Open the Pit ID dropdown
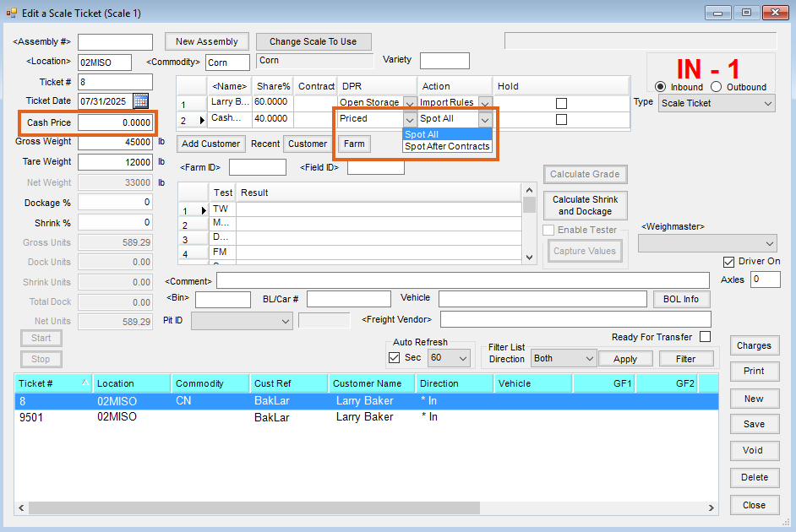Screen dimensions: 796x532 click(x=242, y=321)
